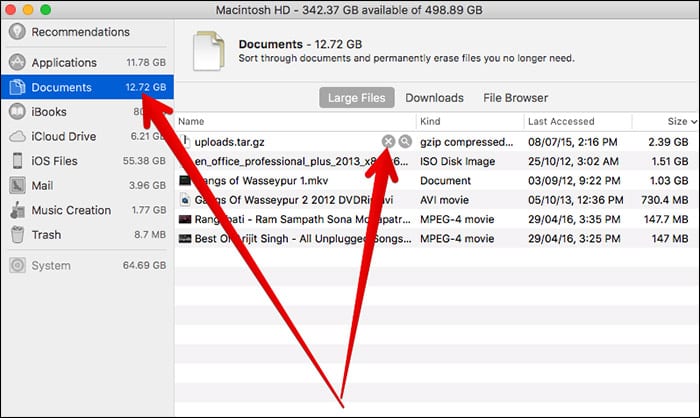Select the iOS Files label in the sidebar
The height and width of the screenshot is (418, 700).
point(54,161)
